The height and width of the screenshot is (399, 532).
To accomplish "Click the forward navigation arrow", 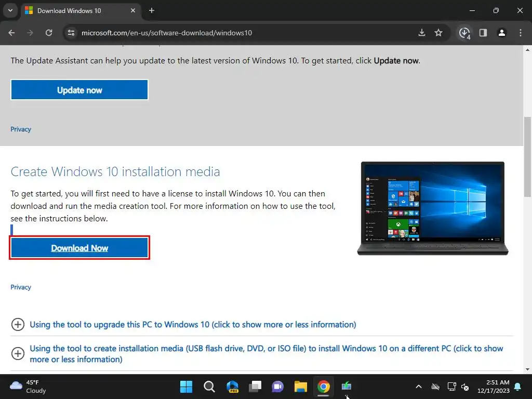I will coord(30,33).
